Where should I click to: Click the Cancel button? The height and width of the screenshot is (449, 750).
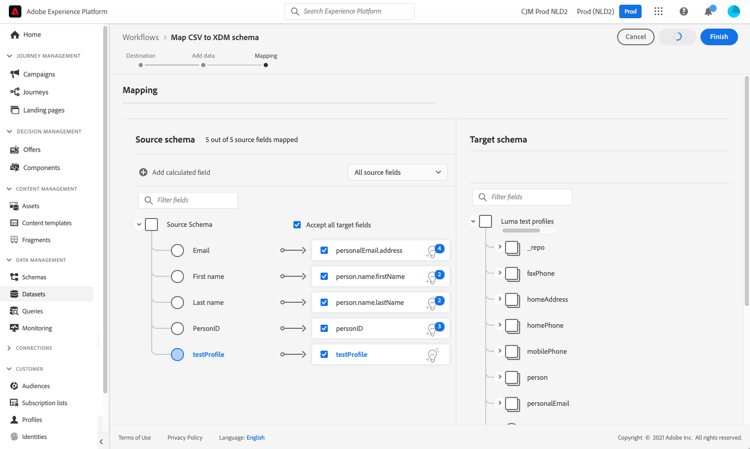coord(635,37)
